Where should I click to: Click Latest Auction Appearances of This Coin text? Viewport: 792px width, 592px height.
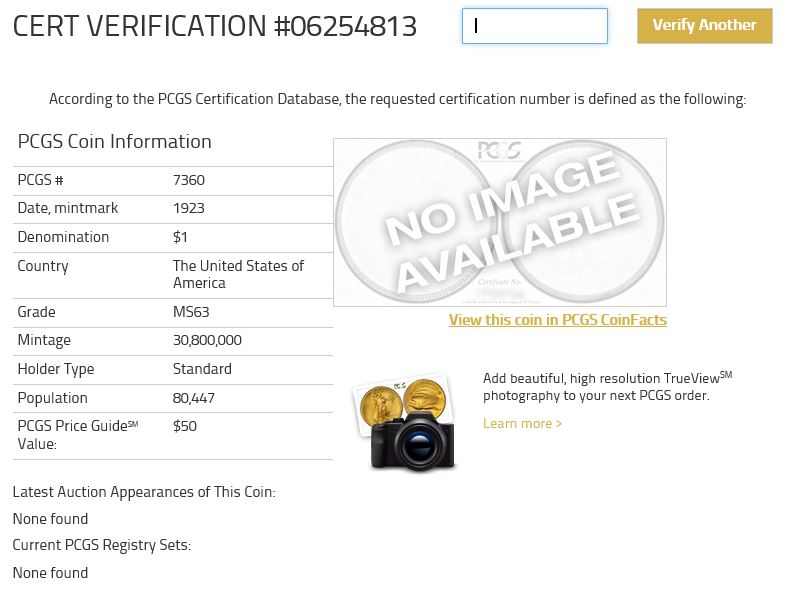(x=144, y=492)
